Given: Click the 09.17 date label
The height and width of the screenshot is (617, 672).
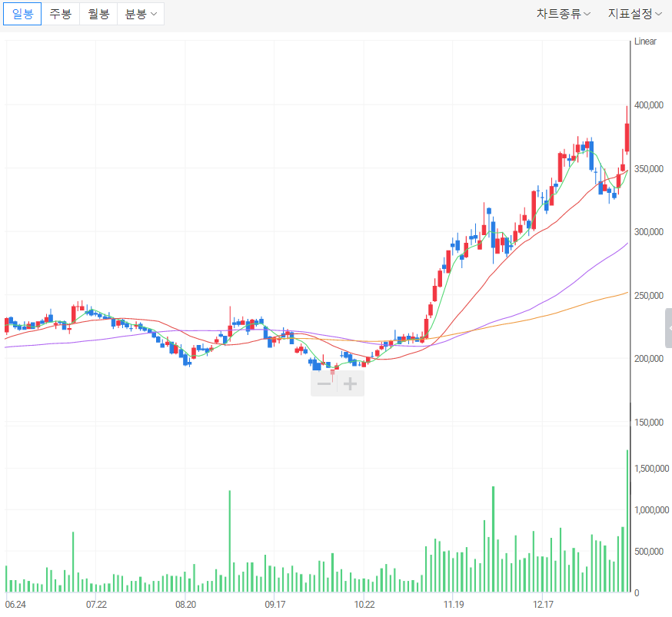Looking at the screenshot, I should (x=274, y=605).
